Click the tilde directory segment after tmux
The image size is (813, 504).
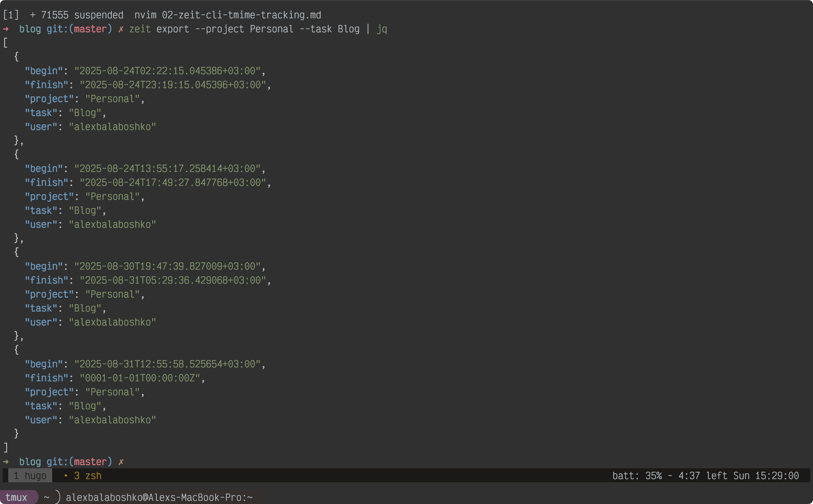pos(47,497)
